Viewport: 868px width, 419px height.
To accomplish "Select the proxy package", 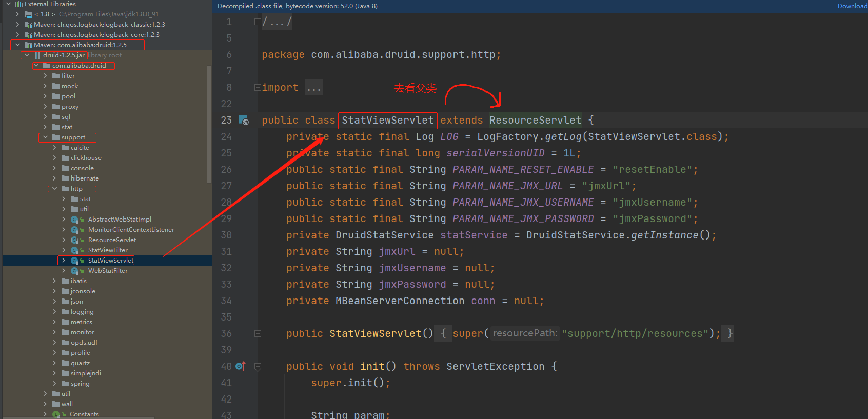I will click(70, 107).
